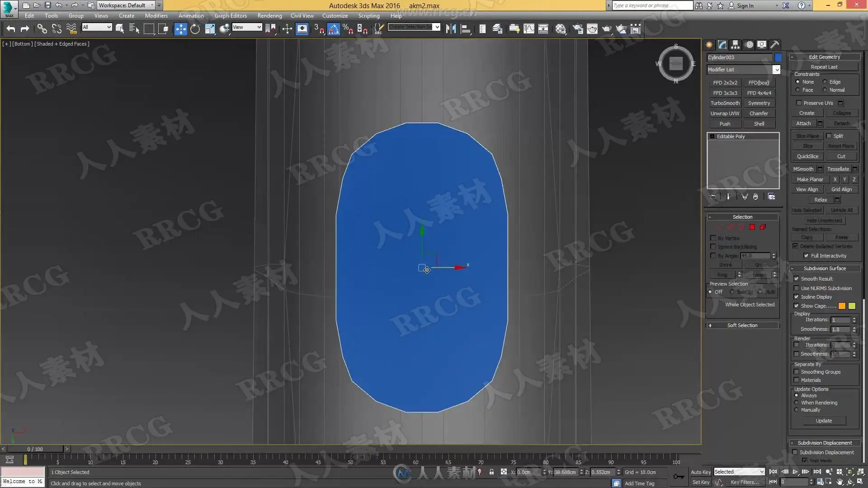Open the selection filter All dropdown
Viewport: 868px width, 488px height.
coord(97,27)
